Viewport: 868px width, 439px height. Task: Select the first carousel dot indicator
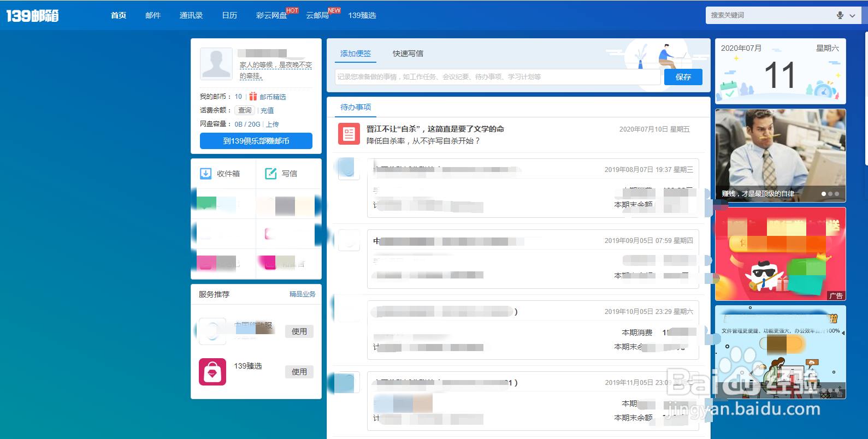(x=824, y=194)
